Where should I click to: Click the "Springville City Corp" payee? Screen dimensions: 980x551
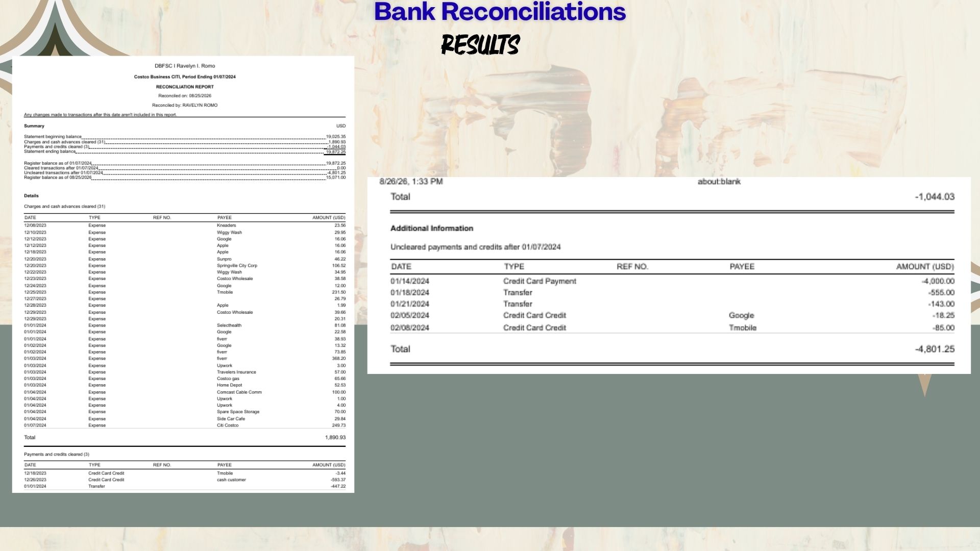point(237,266)
